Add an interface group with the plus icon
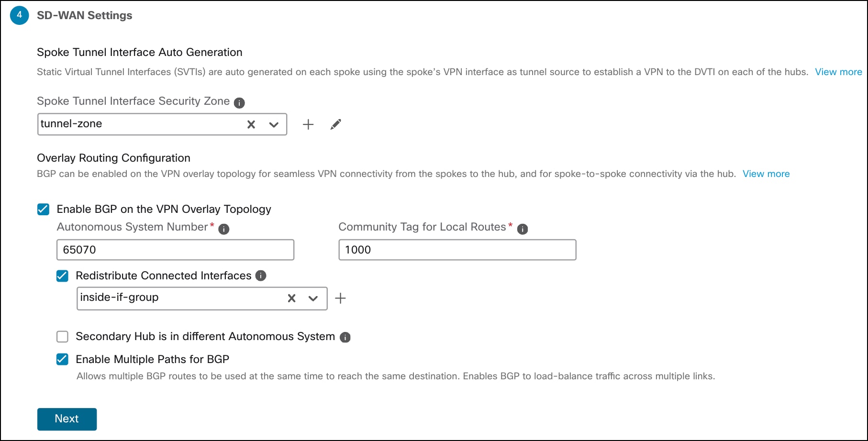Viewport: 868px width, 441px height. click(x=341, y=298)
